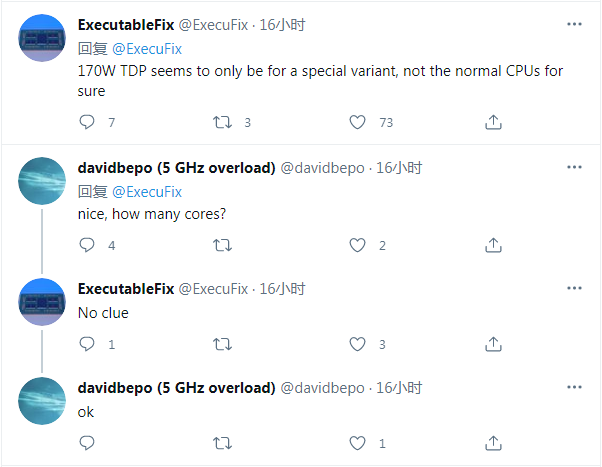The height and width of the screenshot is (467, 602).
Task: Retweet the "nice, how many cores?" tweet
Action: 224,245
